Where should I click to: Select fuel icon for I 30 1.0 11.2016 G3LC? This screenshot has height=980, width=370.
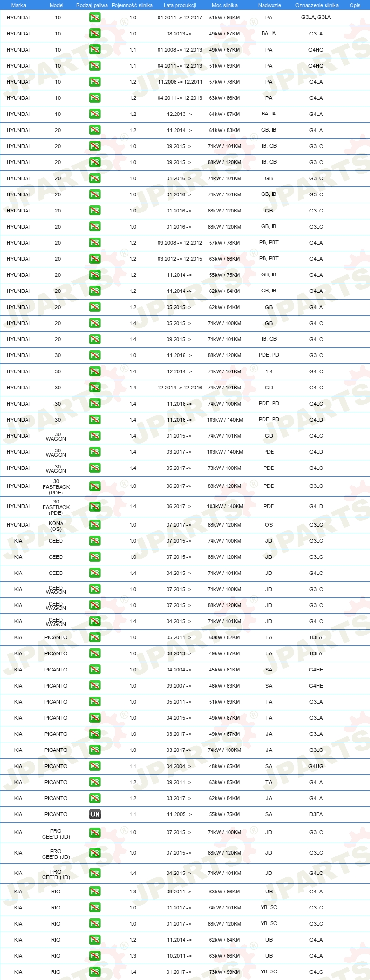point(95,355)
